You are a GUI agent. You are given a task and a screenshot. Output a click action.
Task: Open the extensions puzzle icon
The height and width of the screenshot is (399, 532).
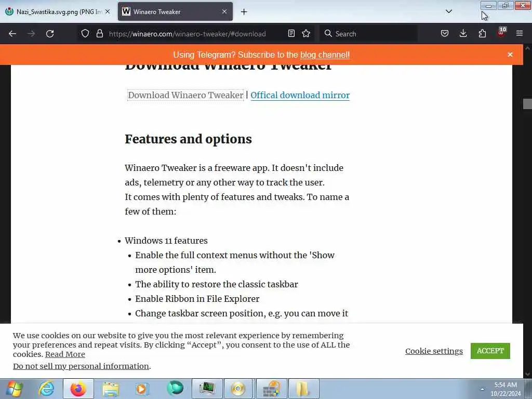(x=482, y=33)
